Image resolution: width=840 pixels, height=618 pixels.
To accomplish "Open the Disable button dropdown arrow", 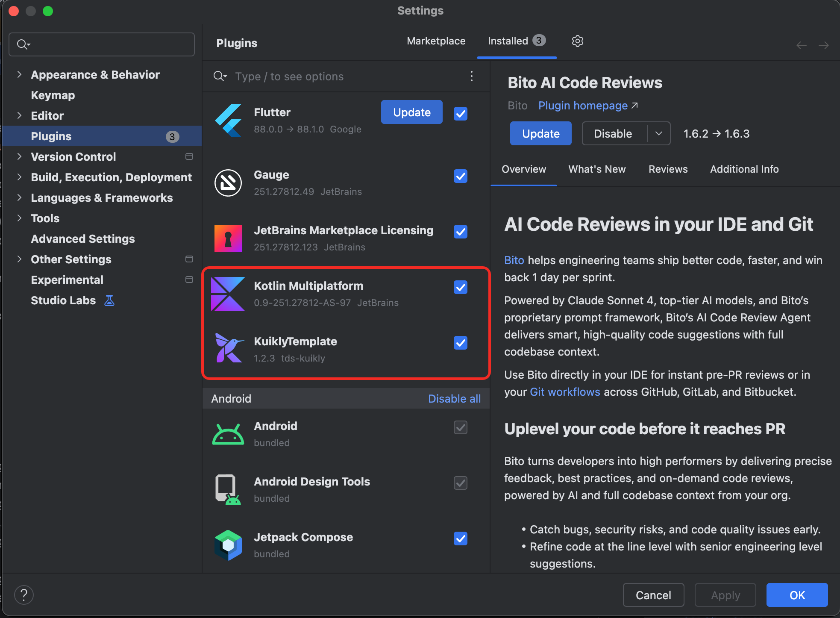I will click(x=658, y=134).
